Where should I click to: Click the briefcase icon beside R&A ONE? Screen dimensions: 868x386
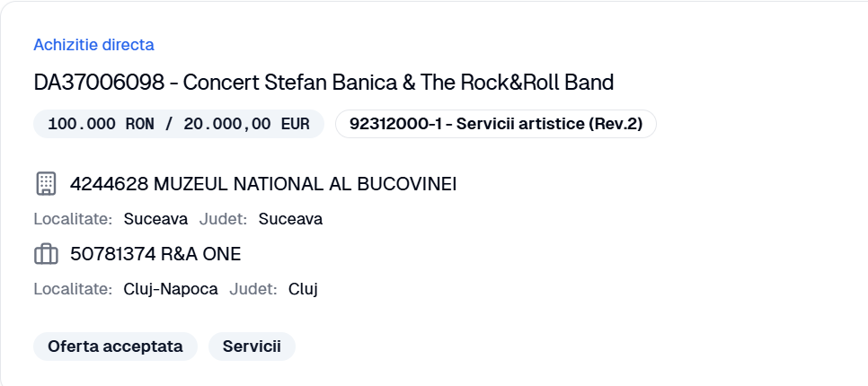(x=46, y=255)
